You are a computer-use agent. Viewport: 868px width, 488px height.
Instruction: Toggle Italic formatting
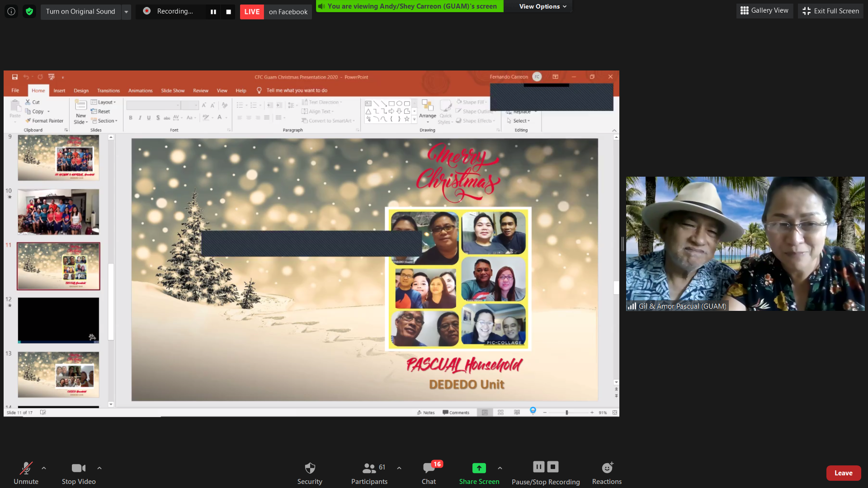tap(140, 118)
